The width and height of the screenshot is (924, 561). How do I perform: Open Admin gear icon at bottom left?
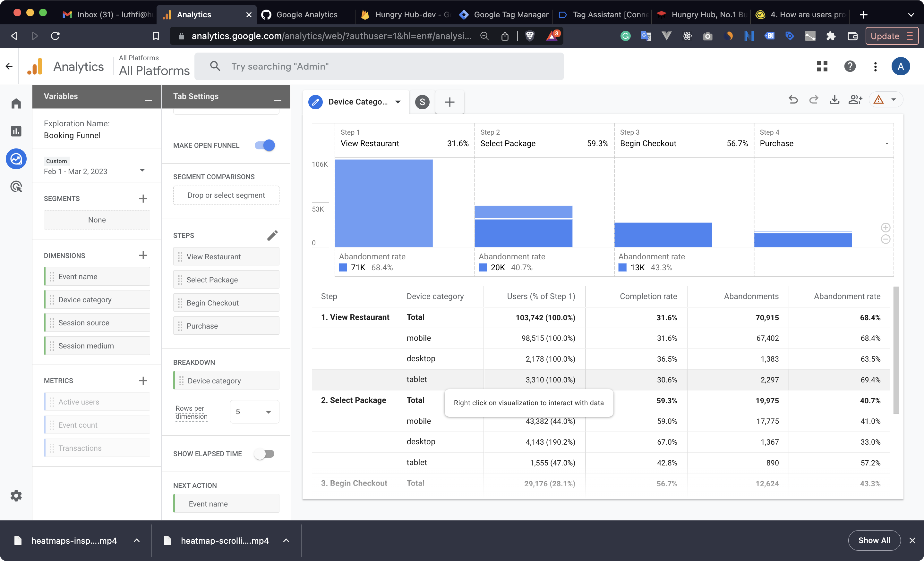point(16,496)
